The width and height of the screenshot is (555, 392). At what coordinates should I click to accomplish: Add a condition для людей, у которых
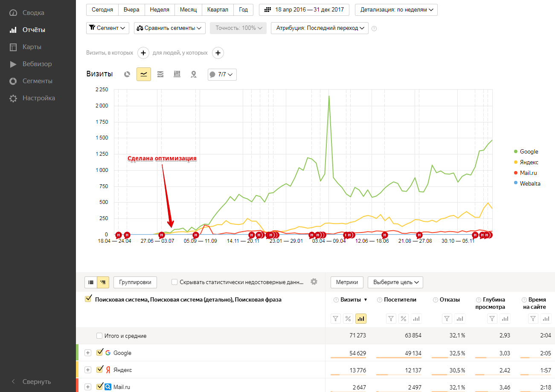pos(218,53)
